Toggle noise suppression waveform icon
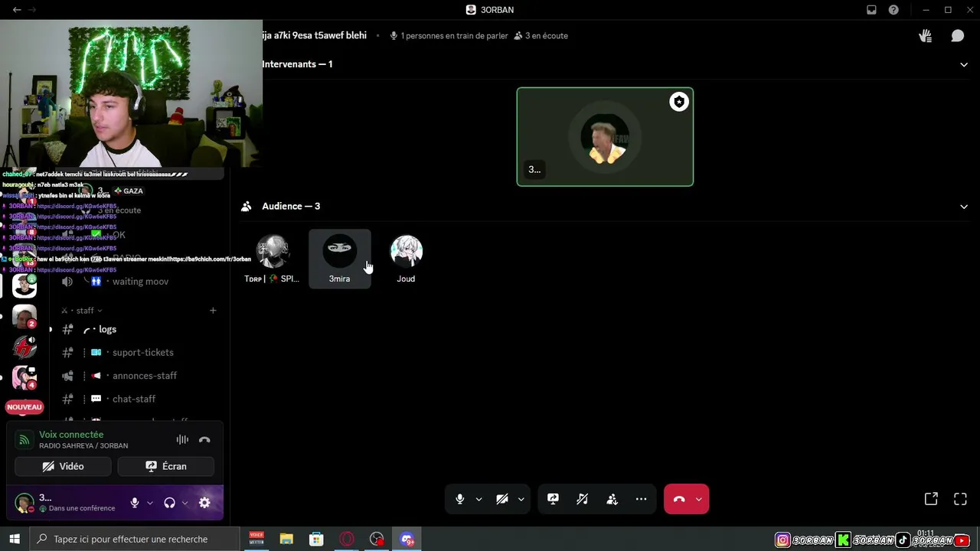980x551 pixels. point(182,440)
